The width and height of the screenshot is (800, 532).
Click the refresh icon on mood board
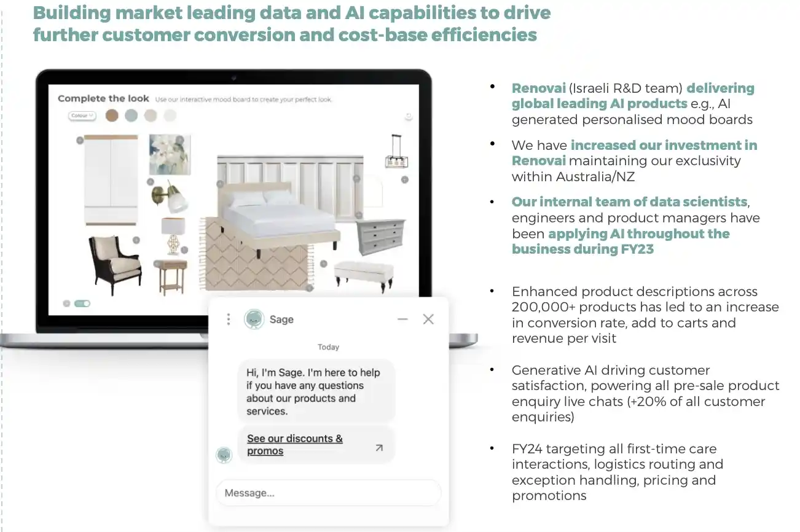coord(409,117)
